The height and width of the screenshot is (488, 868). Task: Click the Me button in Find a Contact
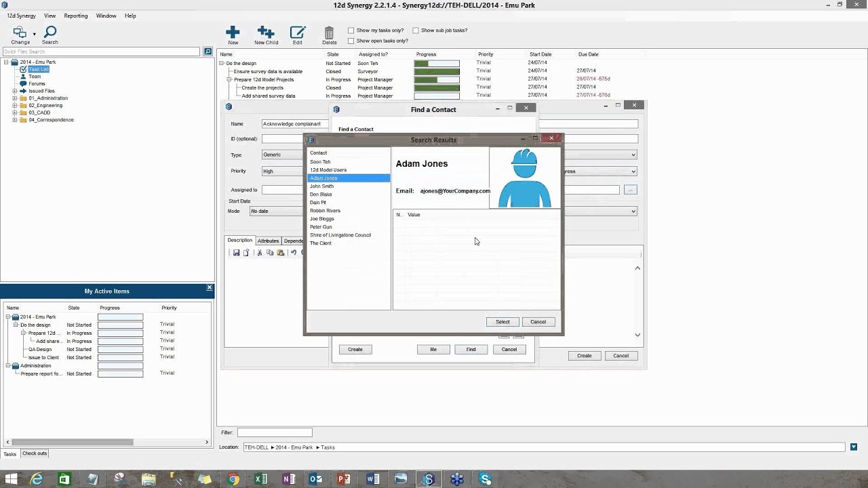pyautogui.click(x=433, y=350)
